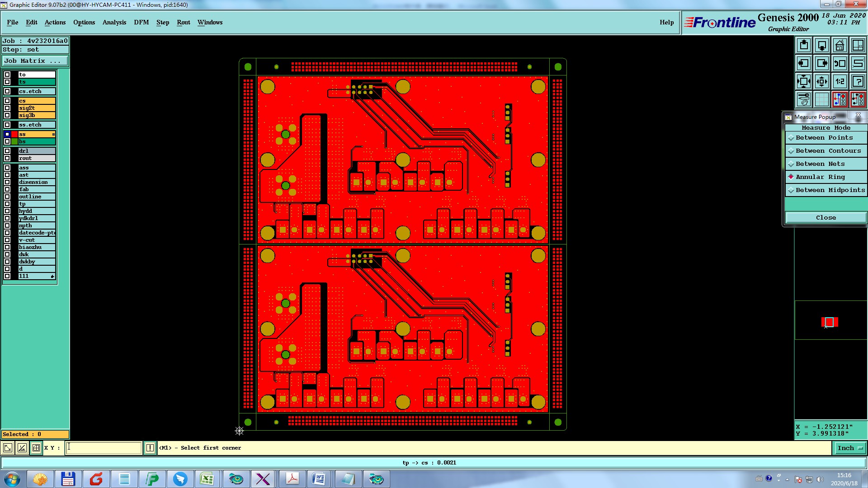The image size is (868, 488).
Task: Toggle the grid display icon
Action: pyautogui.click(x=821, y=99)
